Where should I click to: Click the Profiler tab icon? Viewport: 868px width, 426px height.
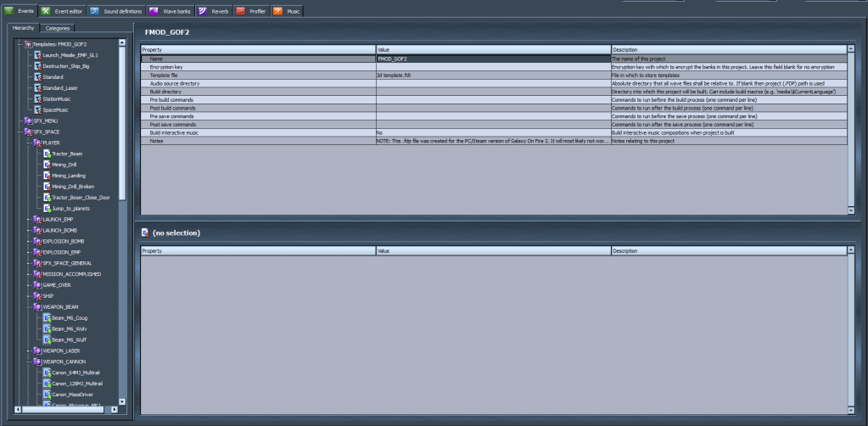[240, 11]
